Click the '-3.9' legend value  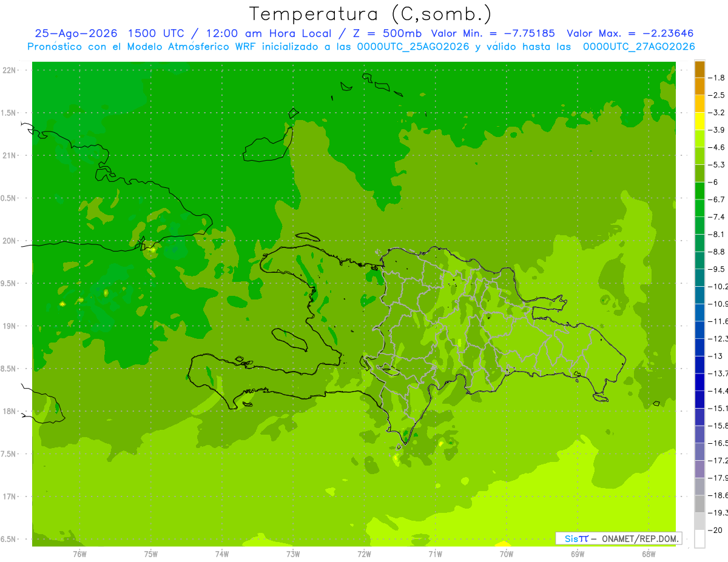[716, 130]
